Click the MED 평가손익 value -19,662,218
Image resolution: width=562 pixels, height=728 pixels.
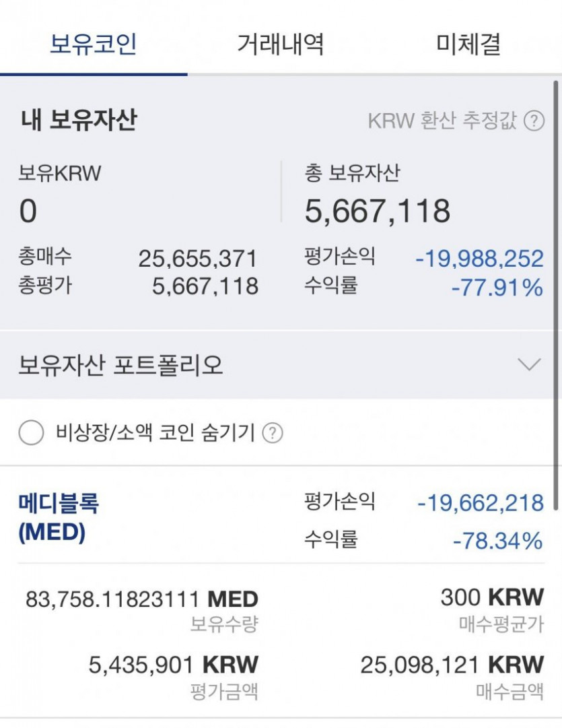tap(481, 503)
